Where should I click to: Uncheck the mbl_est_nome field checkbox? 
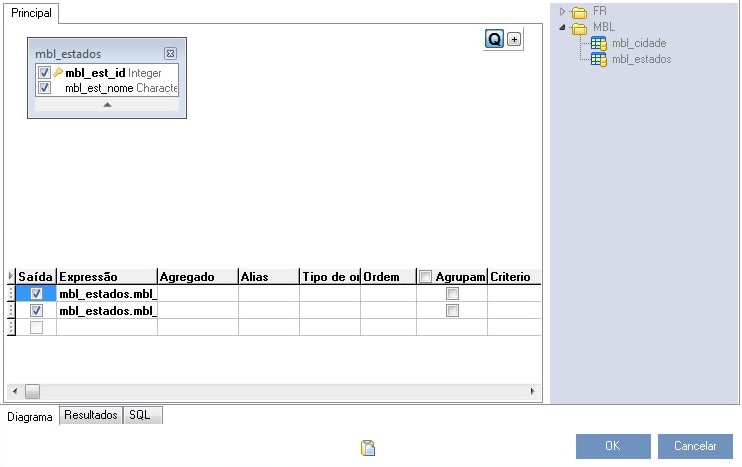[x=44, y=88]
